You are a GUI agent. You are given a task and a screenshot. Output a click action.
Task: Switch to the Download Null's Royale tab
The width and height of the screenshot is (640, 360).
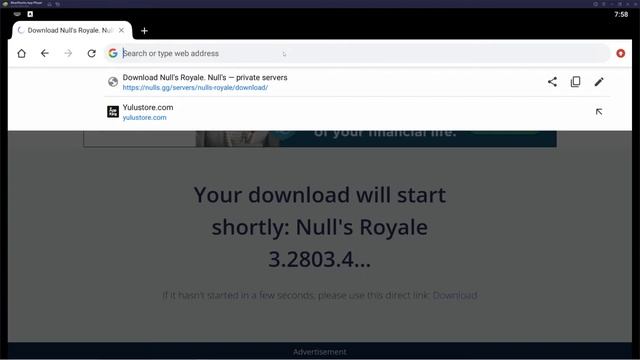pos(69,30)
